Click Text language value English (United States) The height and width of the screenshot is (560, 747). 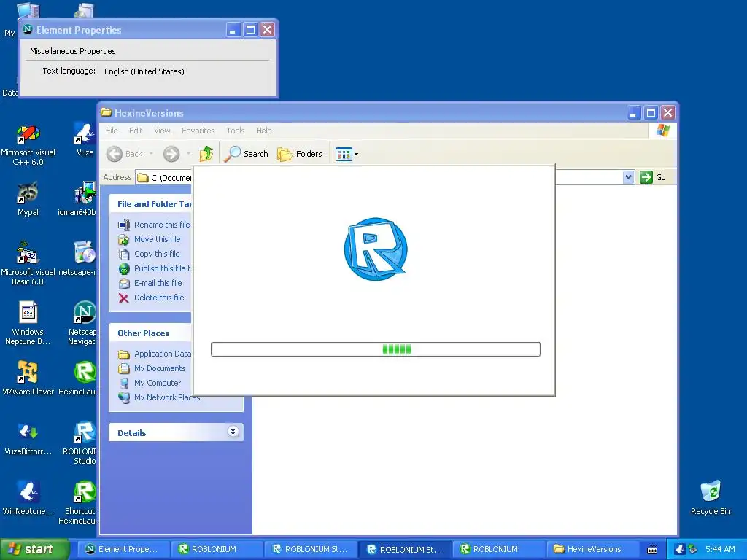144,71
